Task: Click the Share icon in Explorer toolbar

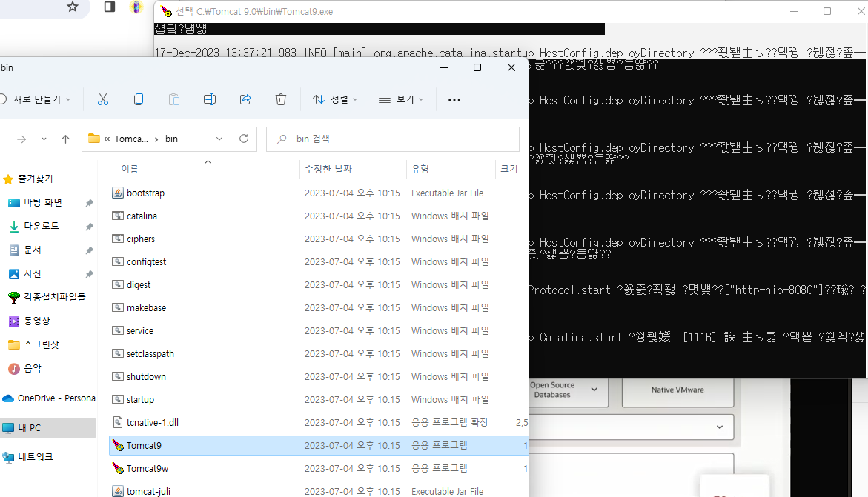Action: click(x=245, y=99)
